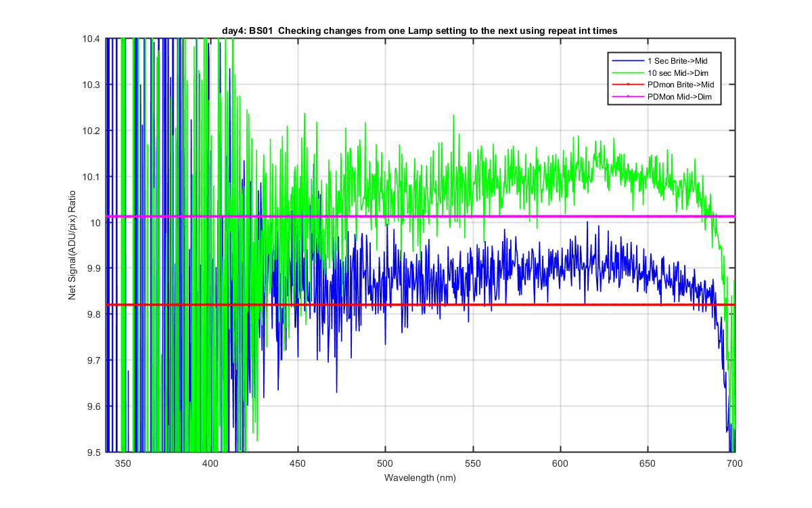Click the x-axis tick label 500
812x508 pixels.
pos(385,463)
